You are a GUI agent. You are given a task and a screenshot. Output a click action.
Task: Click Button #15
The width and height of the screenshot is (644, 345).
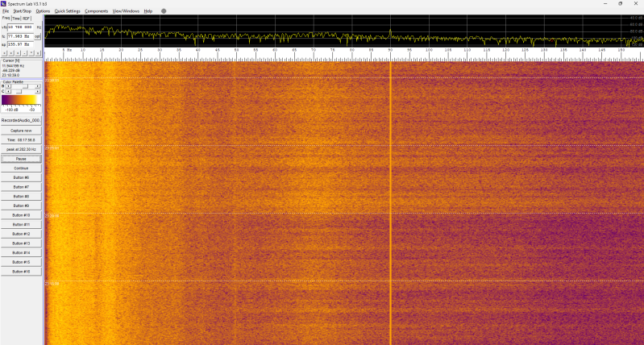(21, 262)
